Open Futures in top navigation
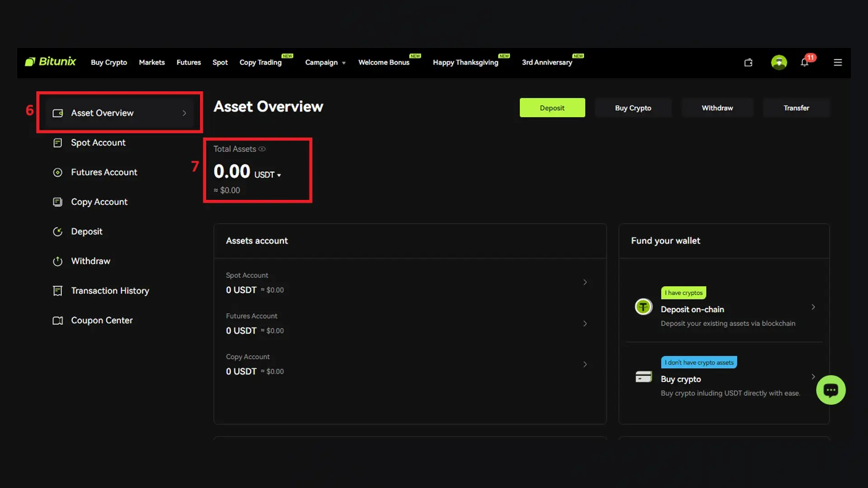 coord(189,62)
